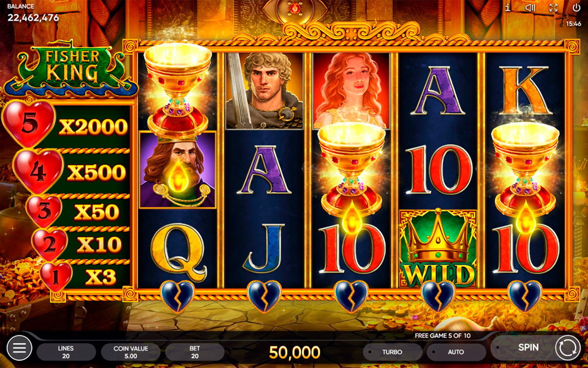Image resolution: width=588 pixels, height=368 pixels.
Task: Click the Spin button
Action: pos(528,348)
